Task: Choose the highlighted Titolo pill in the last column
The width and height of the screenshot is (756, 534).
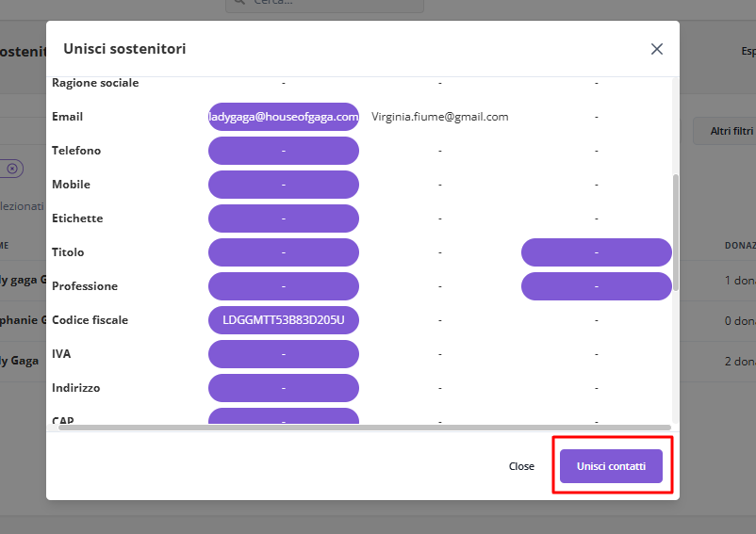Action: click(596, 252)
